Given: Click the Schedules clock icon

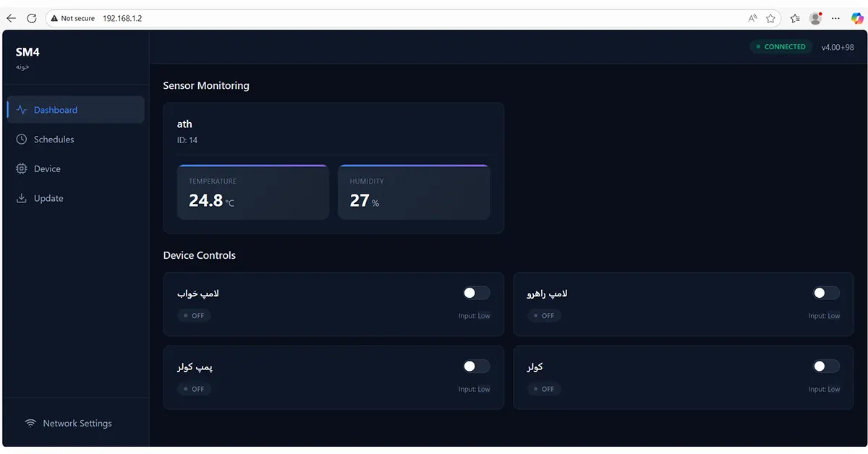Looking at the screenshot, I should coord(22,140).
